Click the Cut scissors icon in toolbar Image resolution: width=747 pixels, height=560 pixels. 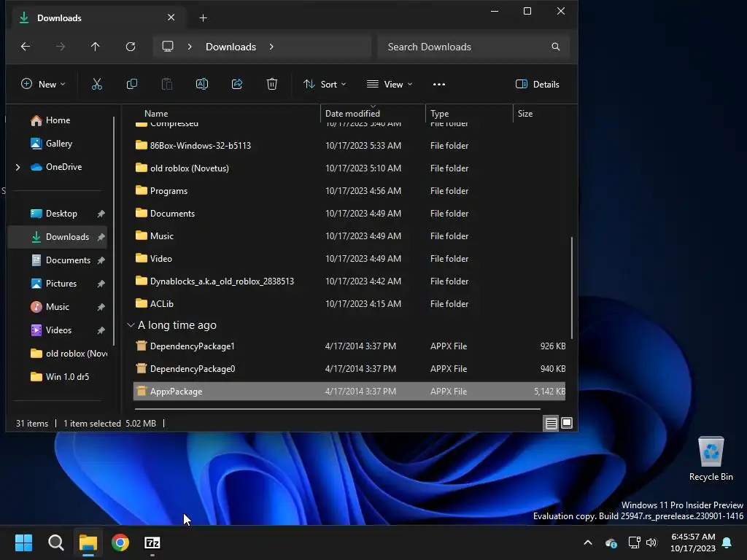pyautogui.click(x=97, y=85)
